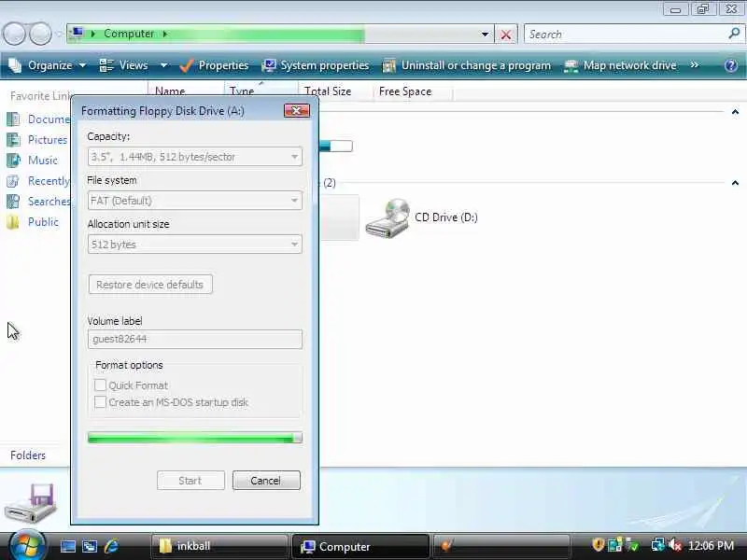
Task: Select the CD Drive (D:) icon
Action: 388,218
